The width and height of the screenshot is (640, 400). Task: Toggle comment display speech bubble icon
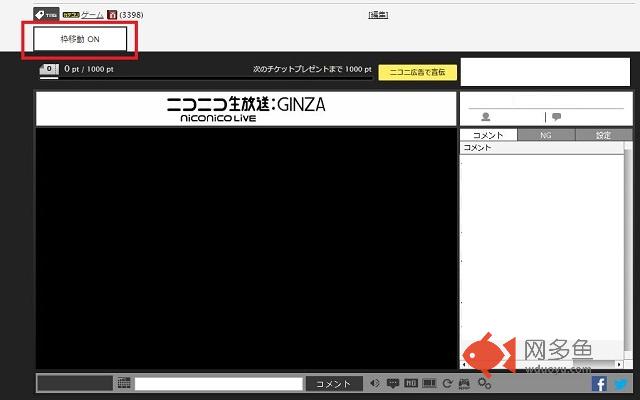pos(393,383)
